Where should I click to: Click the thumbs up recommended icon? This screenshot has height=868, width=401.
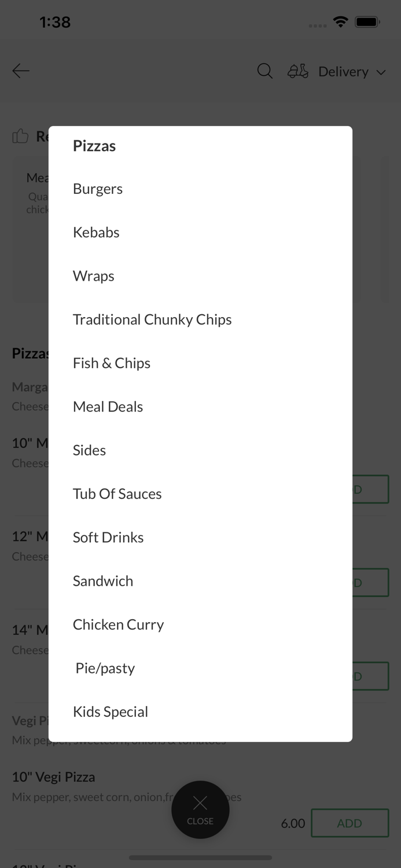tap(20, 136)
